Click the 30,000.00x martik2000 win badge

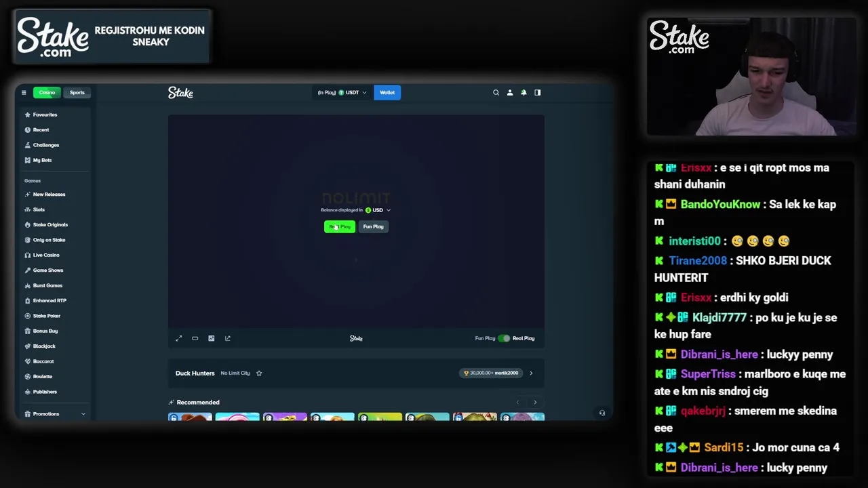click(492, 373)
